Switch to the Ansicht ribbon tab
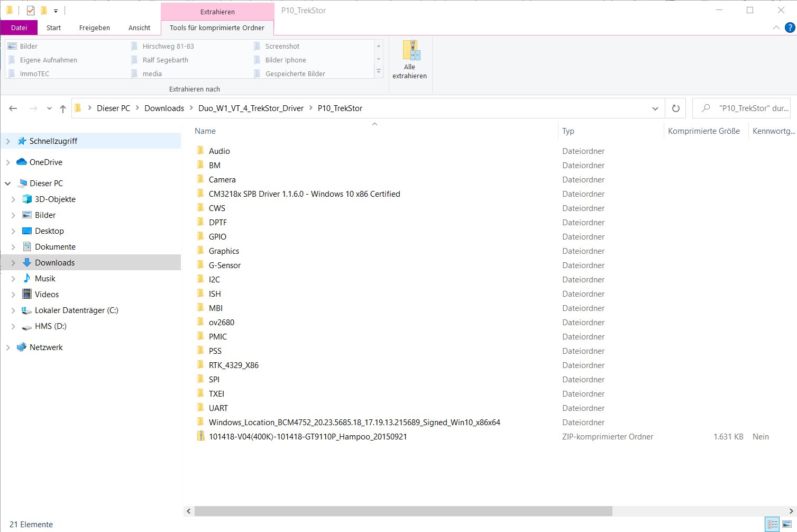 (x=139, y=27)
